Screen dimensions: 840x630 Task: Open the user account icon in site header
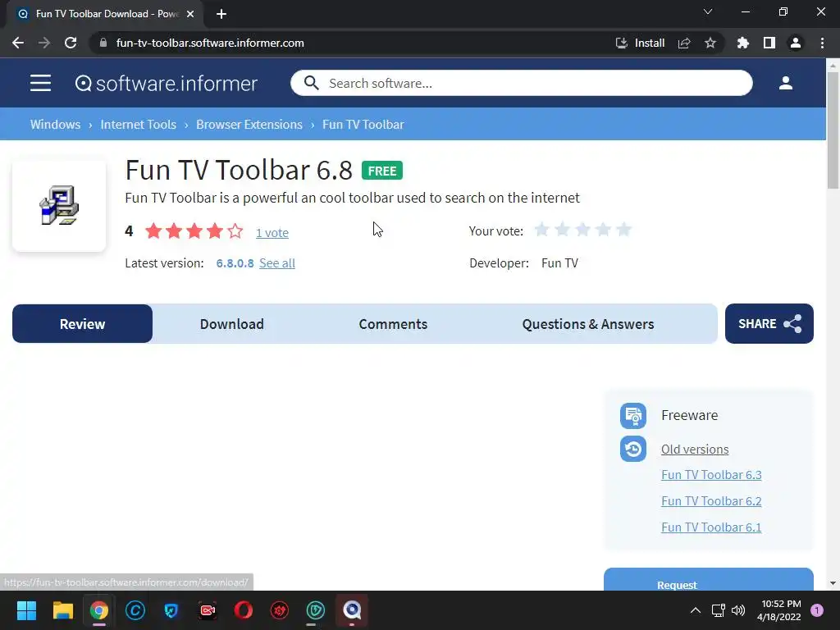pos(785,83)
